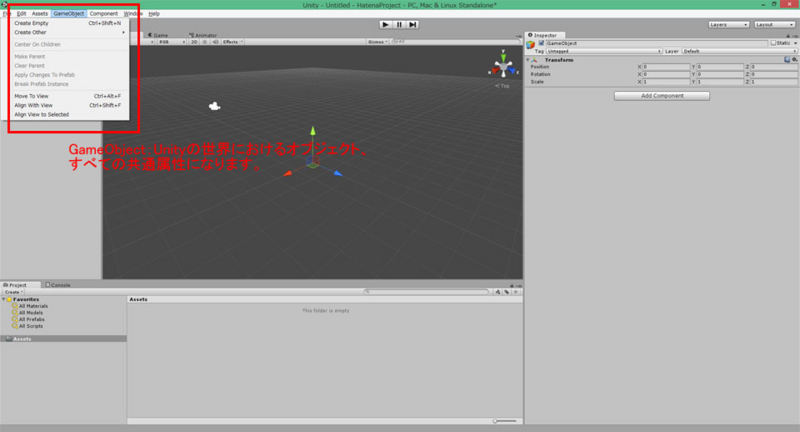Screen dimensions: 800x432
Task: Click the Inspector lock icon
Action: [788, 36]
